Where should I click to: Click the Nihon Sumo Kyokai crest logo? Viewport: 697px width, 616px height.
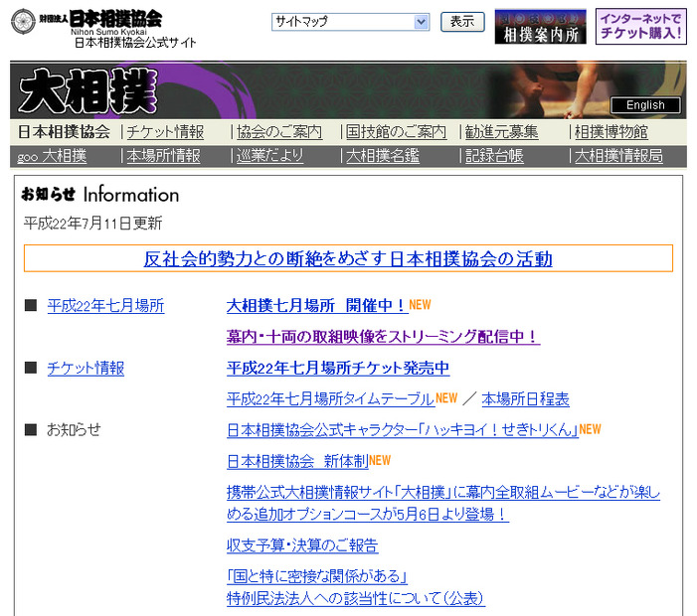click(x=23, y=21)
